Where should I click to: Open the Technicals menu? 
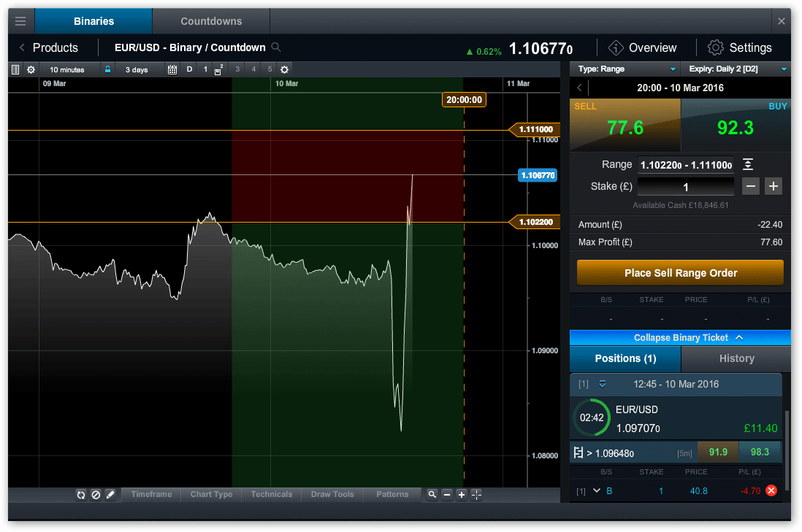pyautogui.click(x=272, y=494)
